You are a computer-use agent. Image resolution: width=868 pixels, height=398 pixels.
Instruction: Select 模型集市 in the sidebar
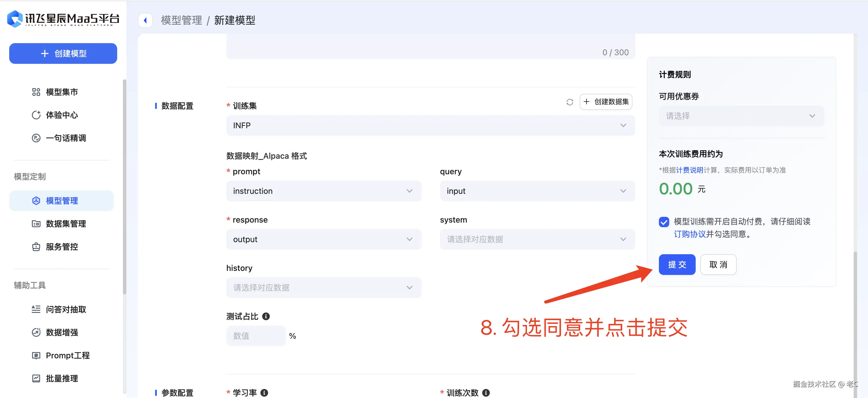pos(62,92)
